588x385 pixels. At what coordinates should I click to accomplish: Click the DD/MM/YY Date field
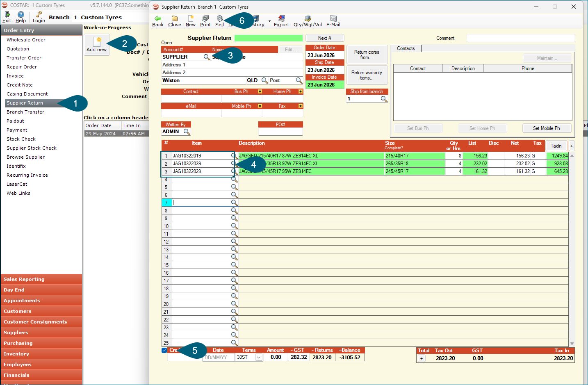pos(219,357)
